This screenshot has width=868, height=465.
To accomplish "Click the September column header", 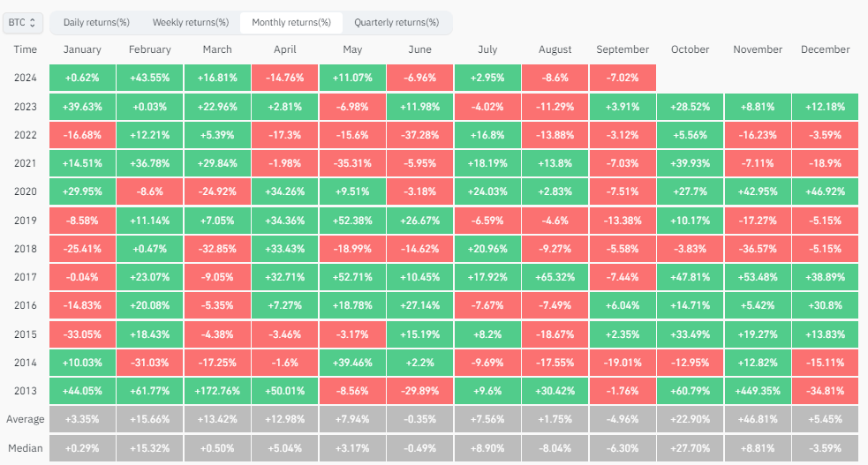I will [623, 50].
